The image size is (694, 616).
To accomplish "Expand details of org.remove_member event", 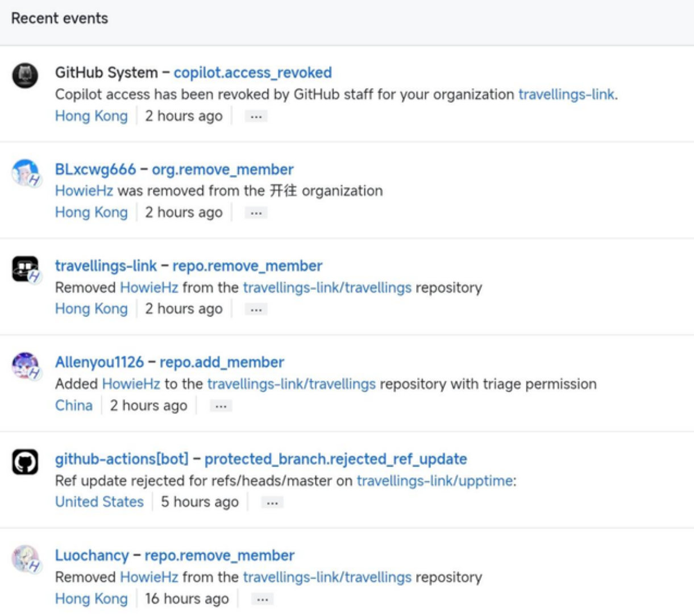I will pyautogui.click(x=256, y=213).
